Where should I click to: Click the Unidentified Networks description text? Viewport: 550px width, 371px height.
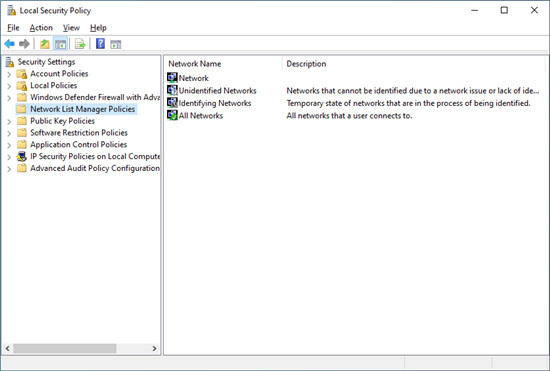point(412,90)
